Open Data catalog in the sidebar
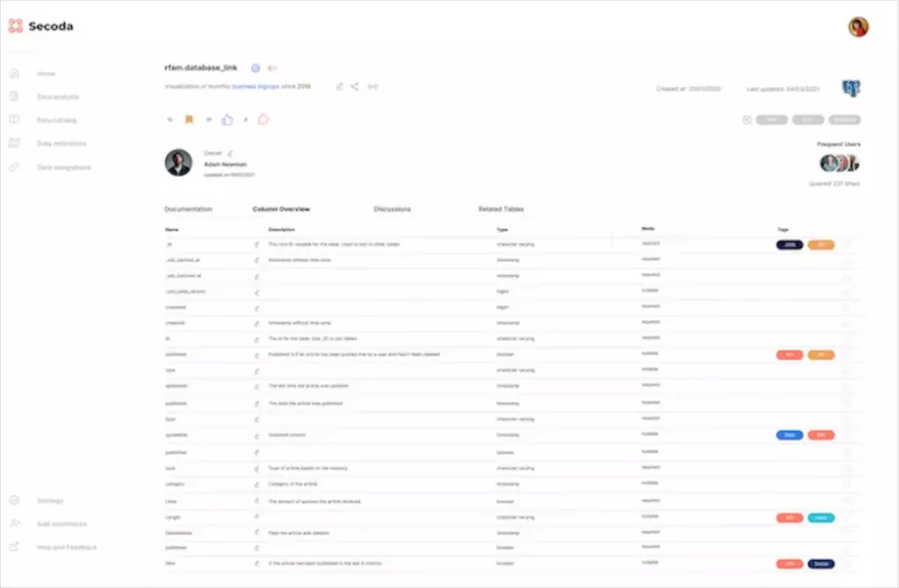The width and height of the screenshot is (899, 588). 56,120
